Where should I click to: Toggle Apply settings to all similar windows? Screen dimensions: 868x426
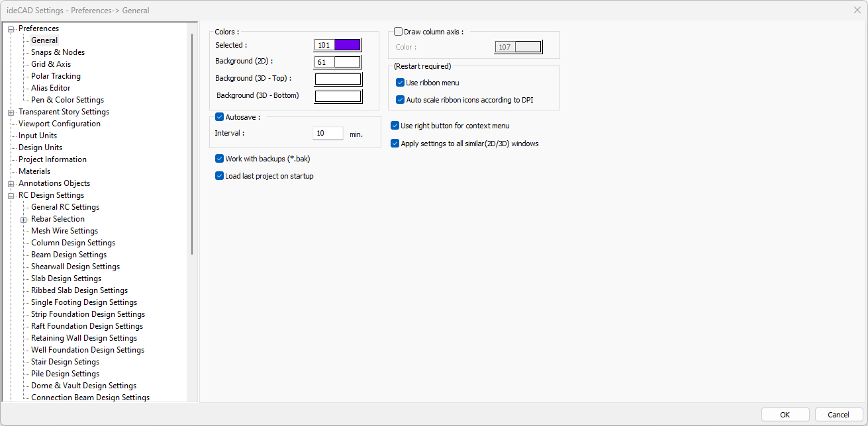[395, 144]
